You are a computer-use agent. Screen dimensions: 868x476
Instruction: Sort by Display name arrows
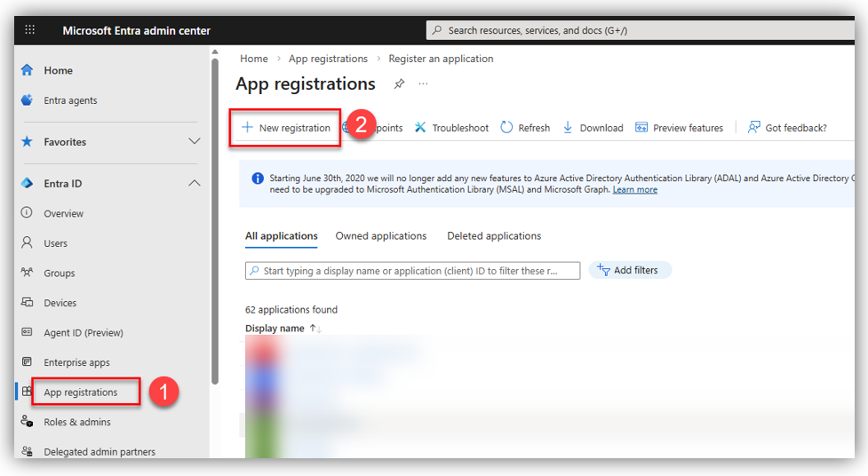(315, 329)
